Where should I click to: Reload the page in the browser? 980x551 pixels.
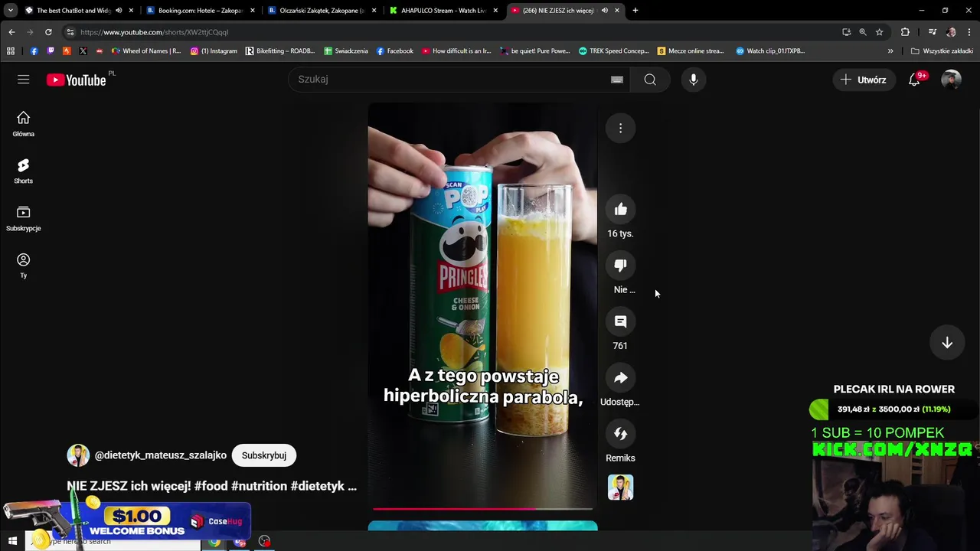(48, 32)
